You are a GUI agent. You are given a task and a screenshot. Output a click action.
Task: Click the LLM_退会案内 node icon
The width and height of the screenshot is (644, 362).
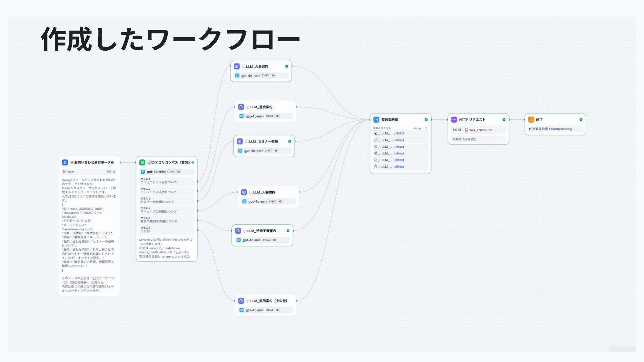click(241, 107)
